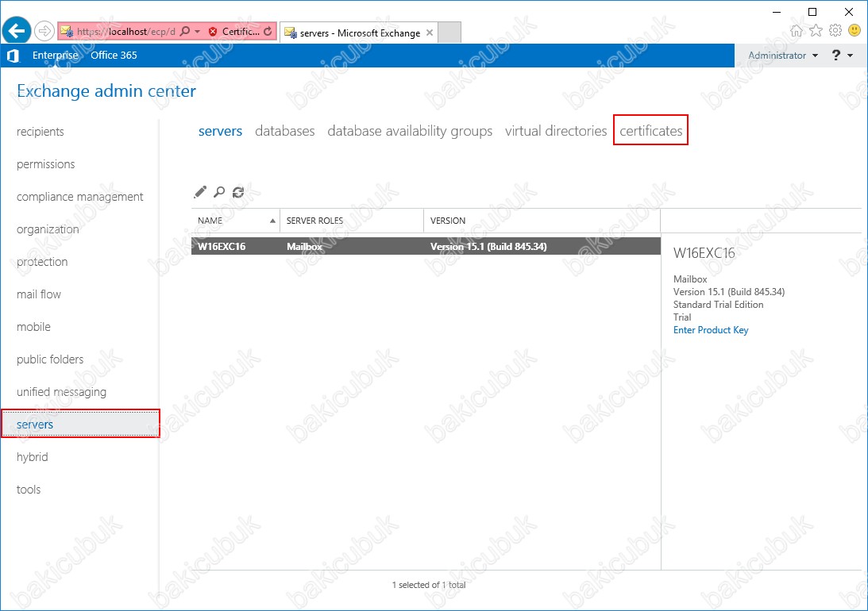Open the certificates tab

tap(651, 131)
